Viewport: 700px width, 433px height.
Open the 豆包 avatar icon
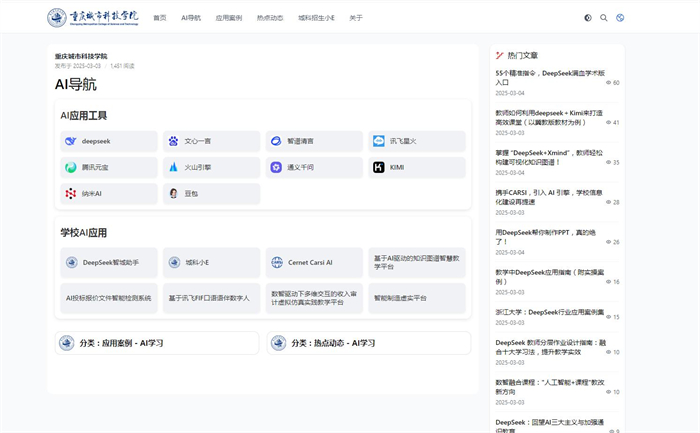pyautogui.click(x=173, y=193)
